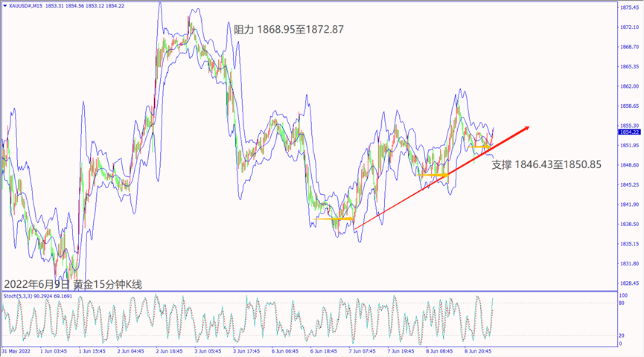Click the support label 支撑 1846.43至1850.85

[546, 164]
